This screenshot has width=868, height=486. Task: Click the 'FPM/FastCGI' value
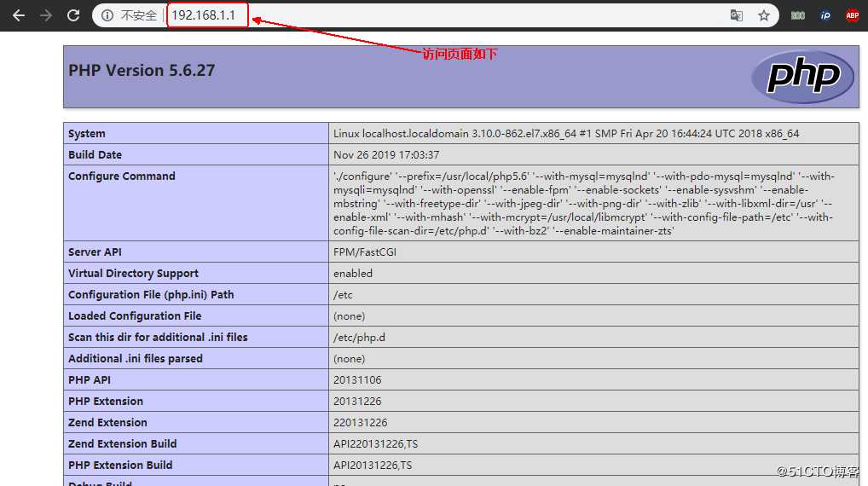pyautogui.click(x=365, y=252)
